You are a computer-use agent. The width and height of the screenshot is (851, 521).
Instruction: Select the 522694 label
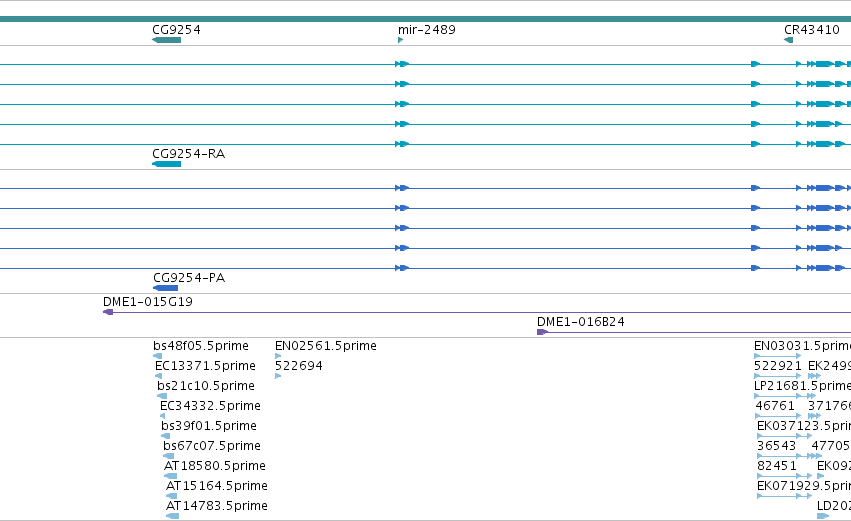(299, 366)
